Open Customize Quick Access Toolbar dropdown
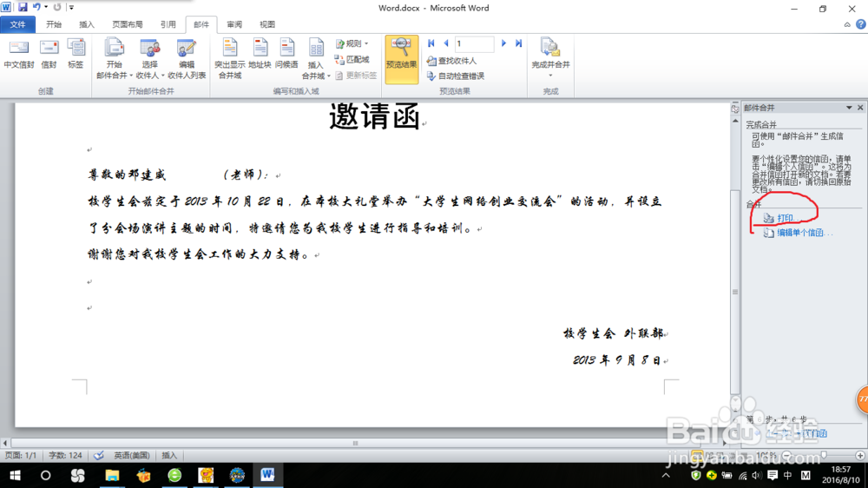The height and width of the screenshot is (488, 868). click(x=71, y=7)
